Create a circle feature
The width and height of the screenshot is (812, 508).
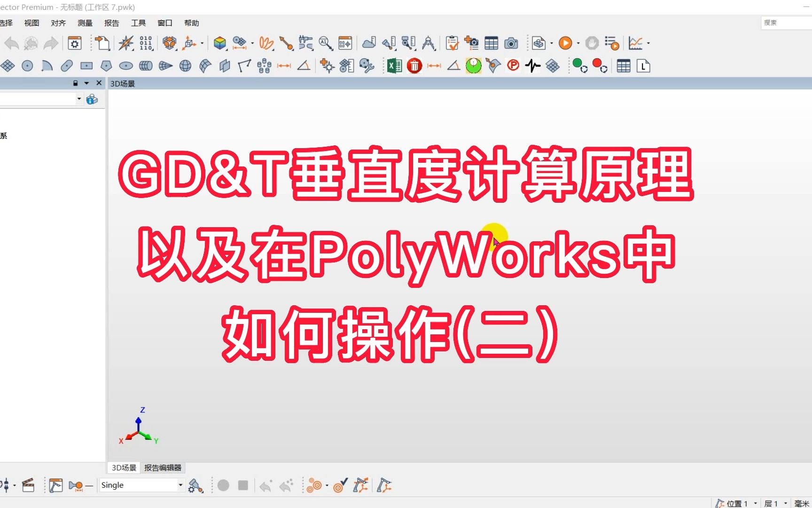point(27,66)
